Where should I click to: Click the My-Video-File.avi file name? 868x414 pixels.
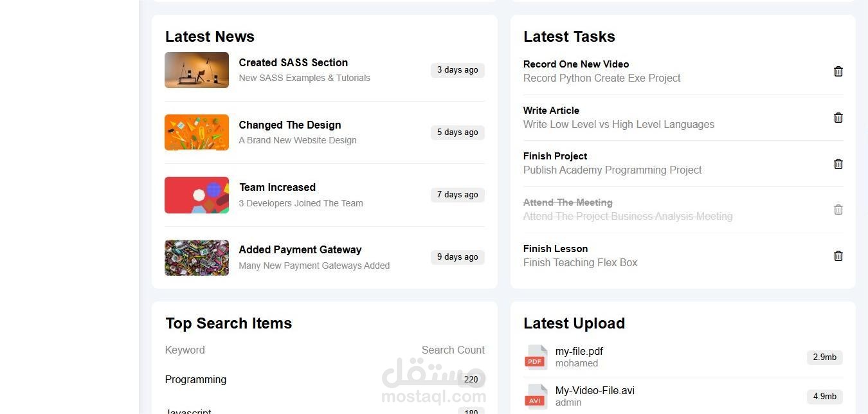tap(595, 391)
